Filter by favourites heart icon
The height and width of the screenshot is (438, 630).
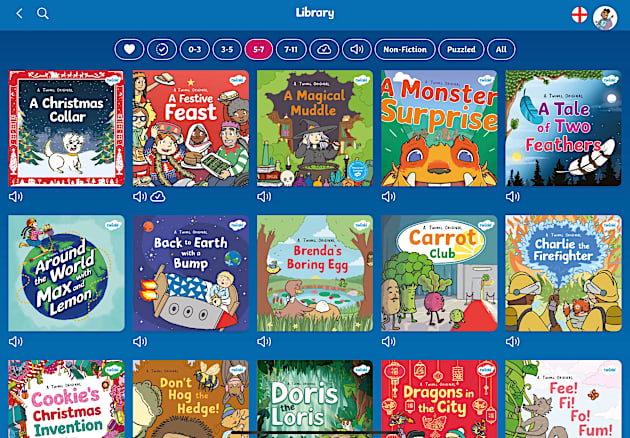pos(129,49)
